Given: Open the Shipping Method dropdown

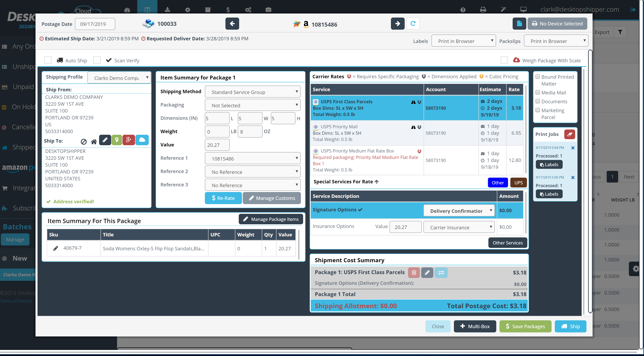Looking at the screenshot, I should pos(252,92).
